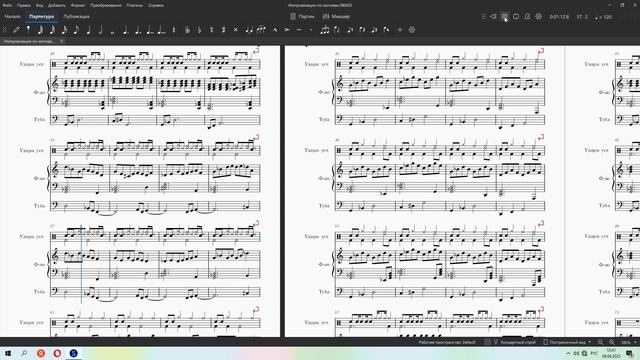Rewind playback to the start

coord(493,16)
